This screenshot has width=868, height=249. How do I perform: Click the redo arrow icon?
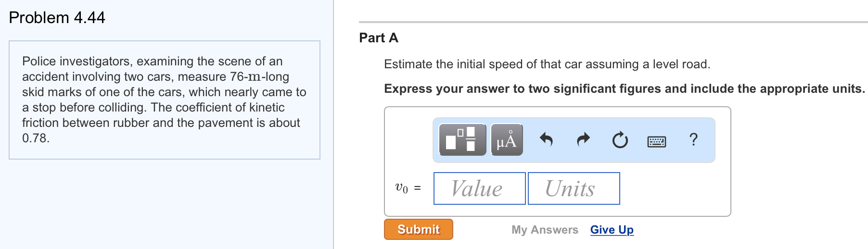click(x=583, y=140)
